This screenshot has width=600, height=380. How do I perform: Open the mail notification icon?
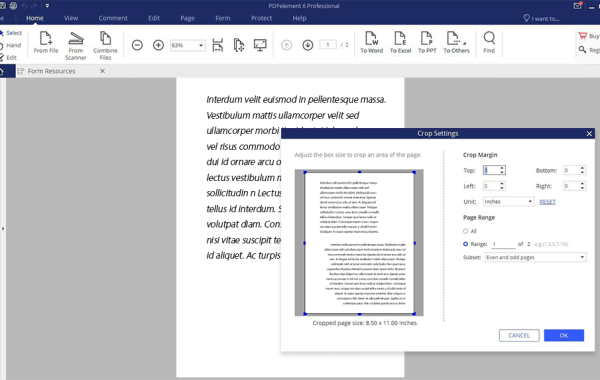point(577,6)
